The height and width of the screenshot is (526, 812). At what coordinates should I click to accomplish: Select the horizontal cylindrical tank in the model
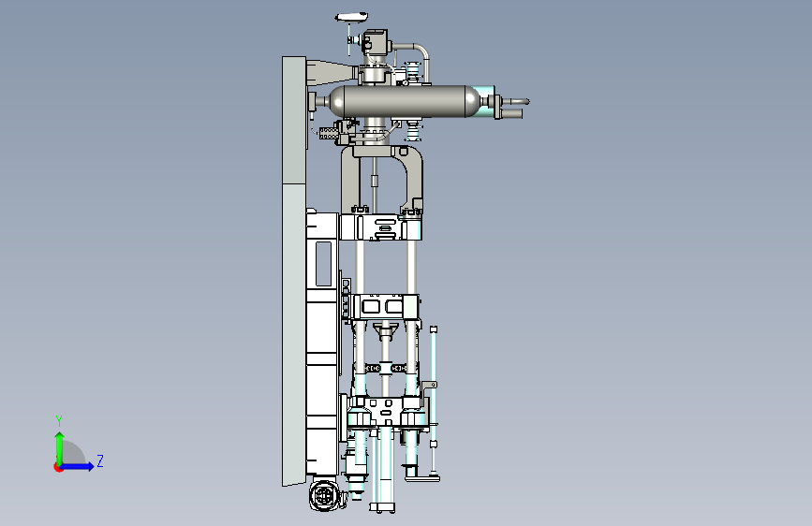tap(405, 101)
